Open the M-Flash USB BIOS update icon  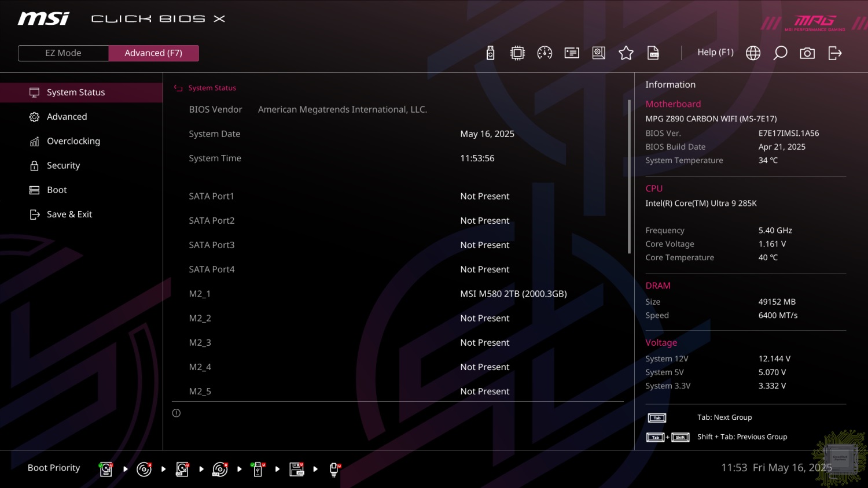tap(490, 53)
